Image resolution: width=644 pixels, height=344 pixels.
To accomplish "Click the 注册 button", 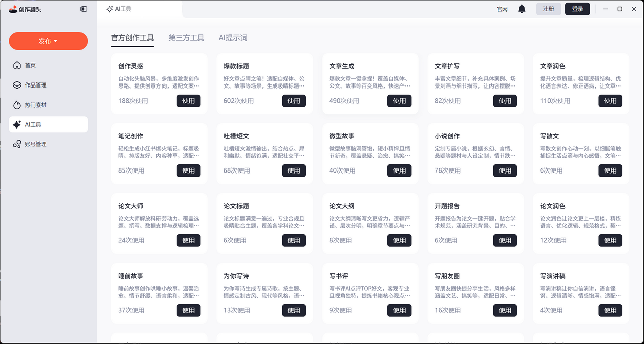I will (548, 9).
